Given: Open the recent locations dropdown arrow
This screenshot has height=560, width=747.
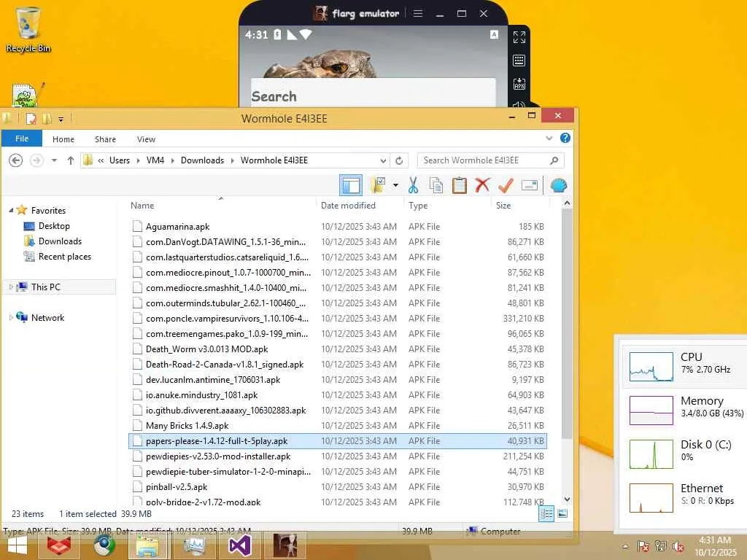Looking at the screenshot, I should 54,160.
